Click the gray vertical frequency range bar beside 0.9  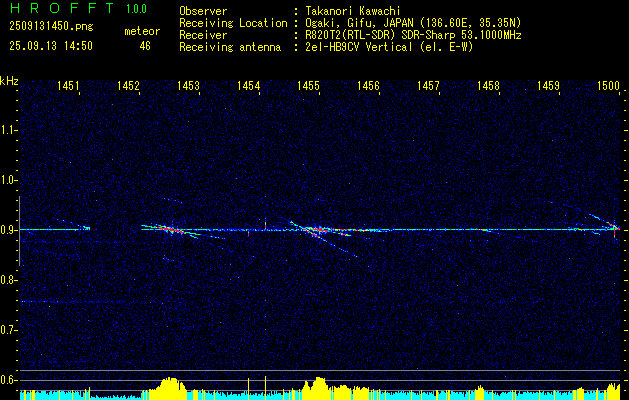pos(19,231)
